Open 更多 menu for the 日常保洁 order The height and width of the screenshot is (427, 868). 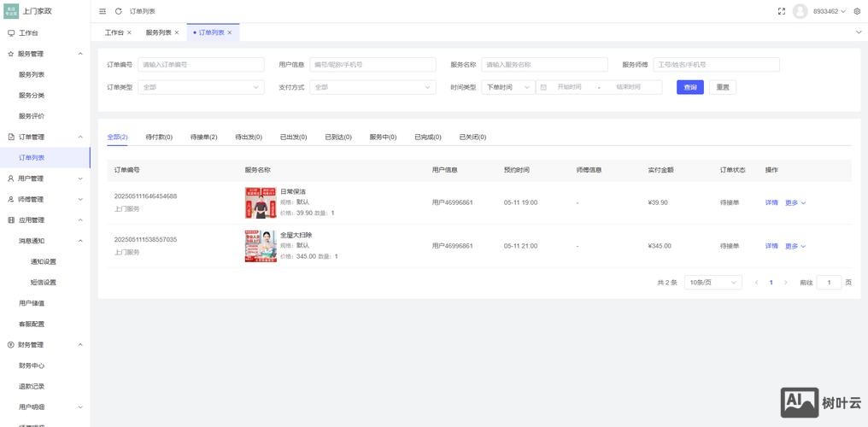(795, 202)
